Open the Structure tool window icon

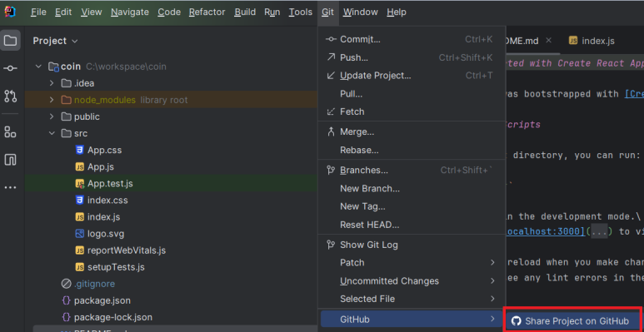(10, 132)
